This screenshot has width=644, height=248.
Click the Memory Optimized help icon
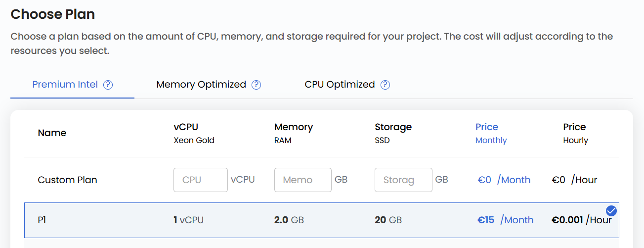click(x=256, y=85)
